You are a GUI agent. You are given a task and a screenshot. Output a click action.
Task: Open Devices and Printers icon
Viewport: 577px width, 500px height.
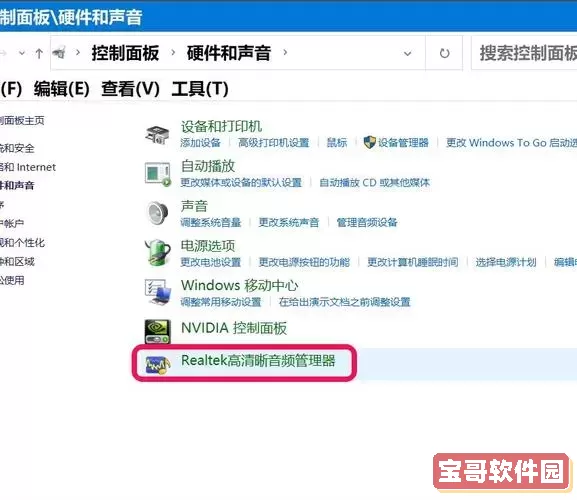157,135
